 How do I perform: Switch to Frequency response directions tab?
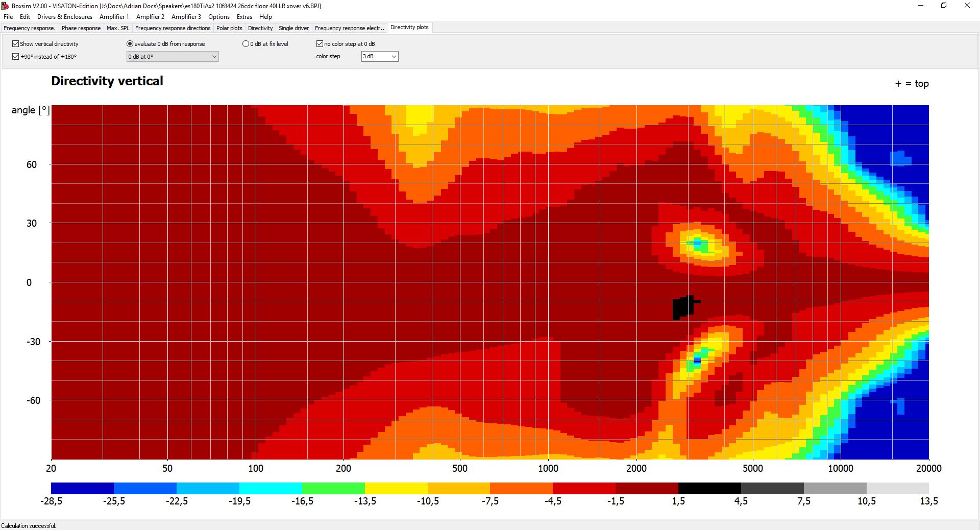(173, 28)
